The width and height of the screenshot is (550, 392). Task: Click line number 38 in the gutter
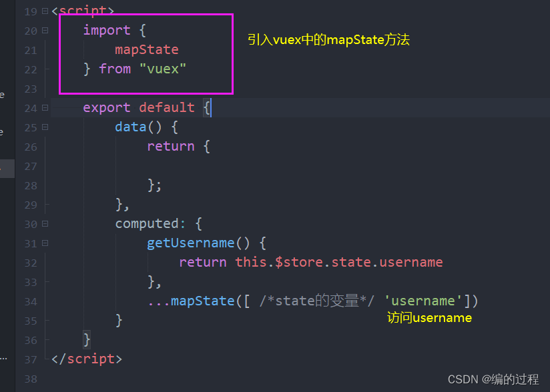click(31, 379)
